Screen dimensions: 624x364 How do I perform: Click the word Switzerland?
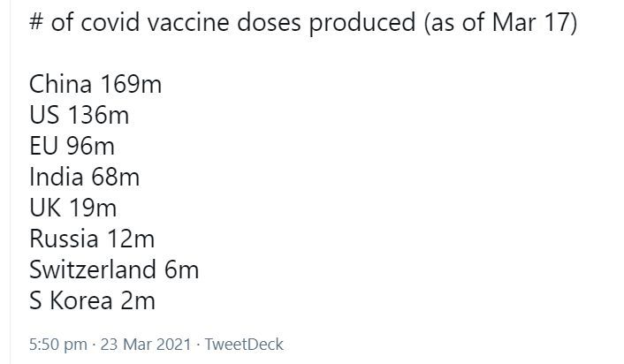tap(94, 269)
